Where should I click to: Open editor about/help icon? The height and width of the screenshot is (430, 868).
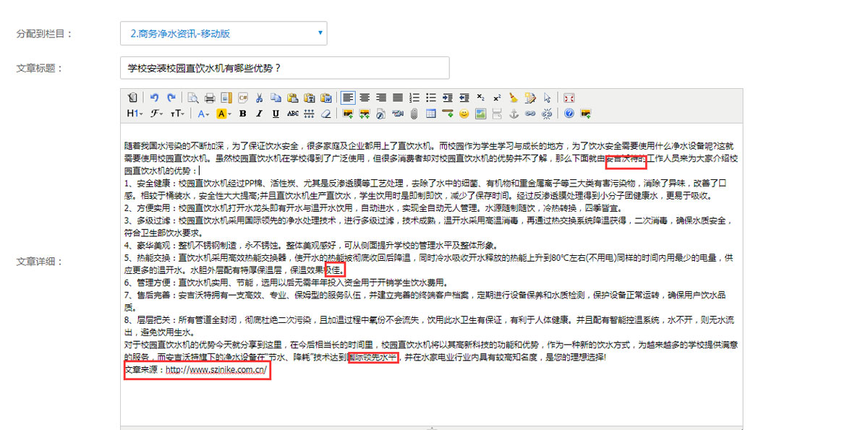569,113
